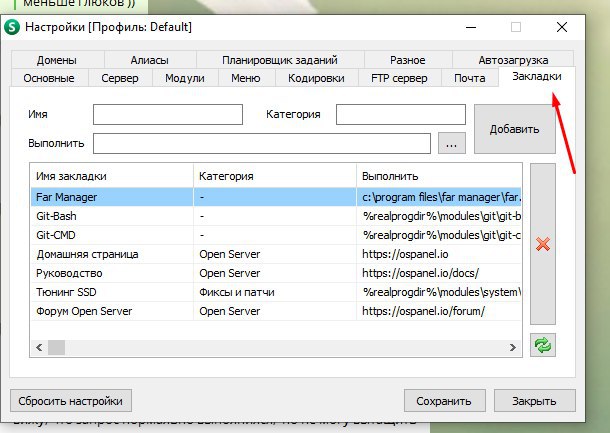
Task: Select the Домашняя страница bookmark
Action: tap(276, 254)
